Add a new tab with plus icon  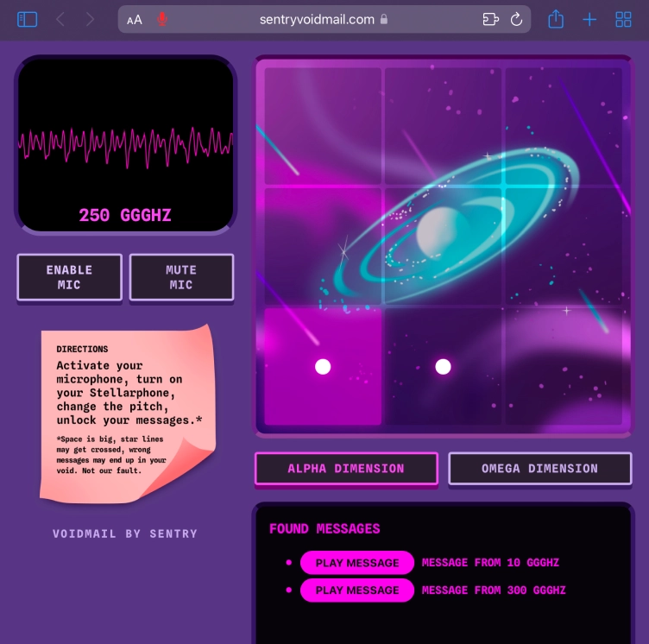pos(589,19)
